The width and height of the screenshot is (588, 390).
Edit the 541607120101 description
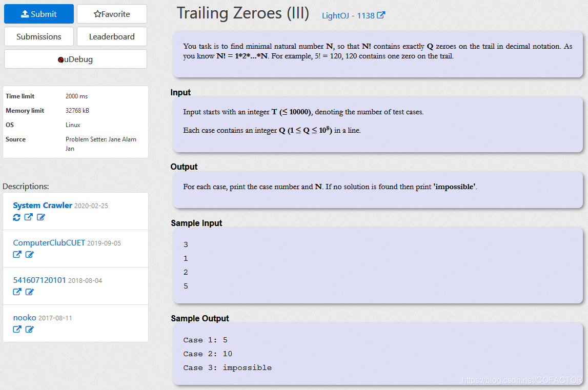(30, 292)
